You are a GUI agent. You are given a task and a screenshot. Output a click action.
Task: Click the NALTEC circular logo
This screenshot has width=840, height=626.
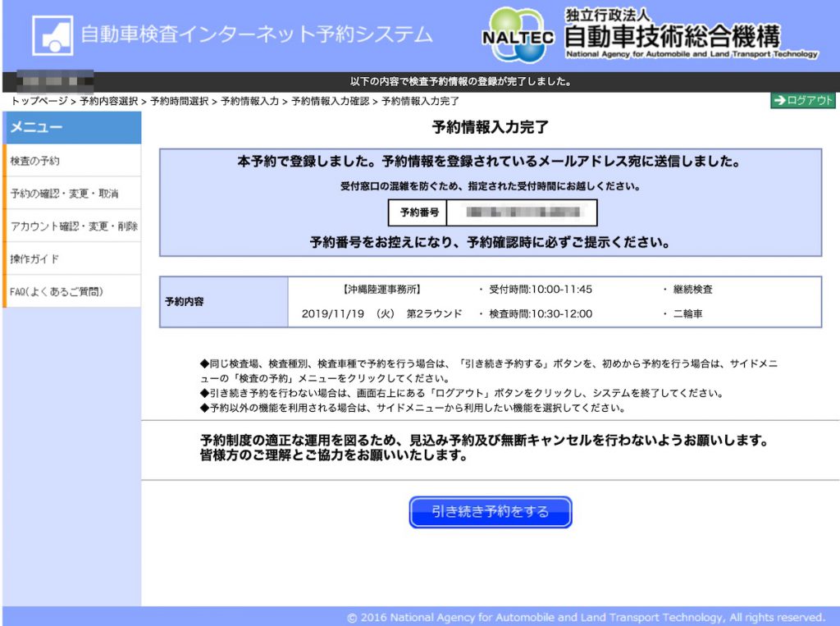pos(518,36)
